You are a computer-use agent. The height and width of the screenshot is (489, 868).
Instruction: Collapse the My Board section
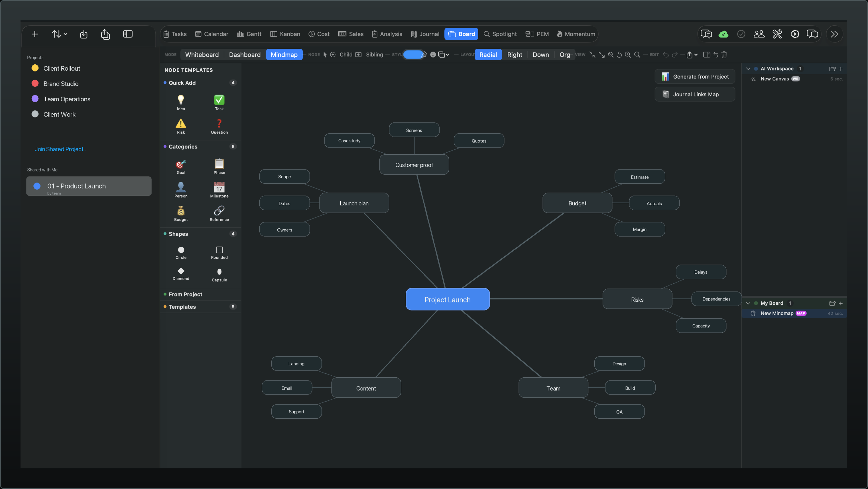click(748, 303)
